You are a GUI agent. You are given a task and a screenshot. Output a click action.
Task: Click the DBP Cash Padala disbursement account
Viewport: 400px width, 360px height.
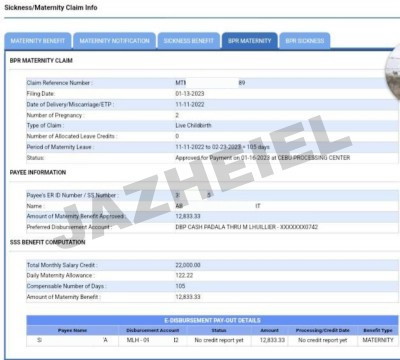247,227
